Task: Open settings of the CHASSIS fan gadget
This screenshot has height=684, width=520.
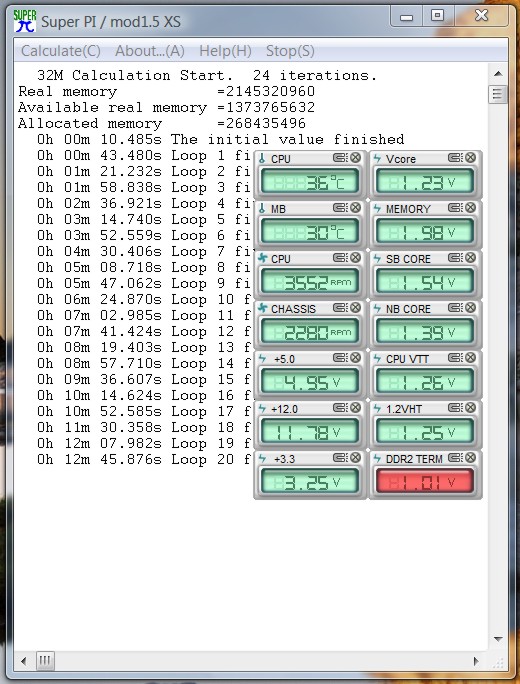Action: 341,308
